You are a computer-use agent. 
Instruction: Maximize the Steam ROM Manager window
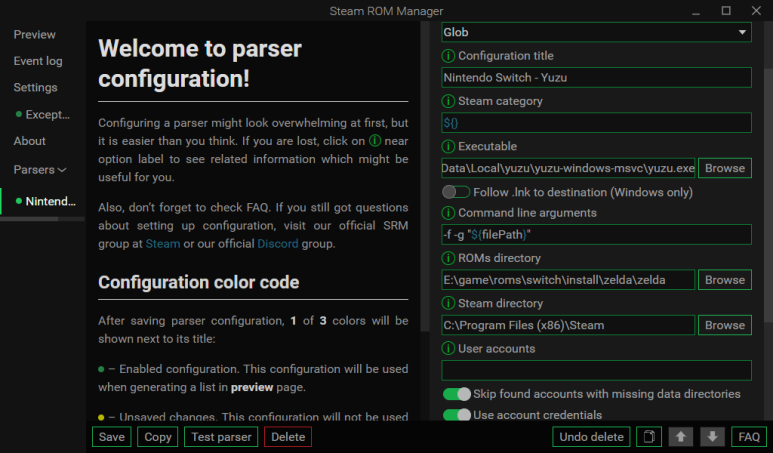[726, 11]
